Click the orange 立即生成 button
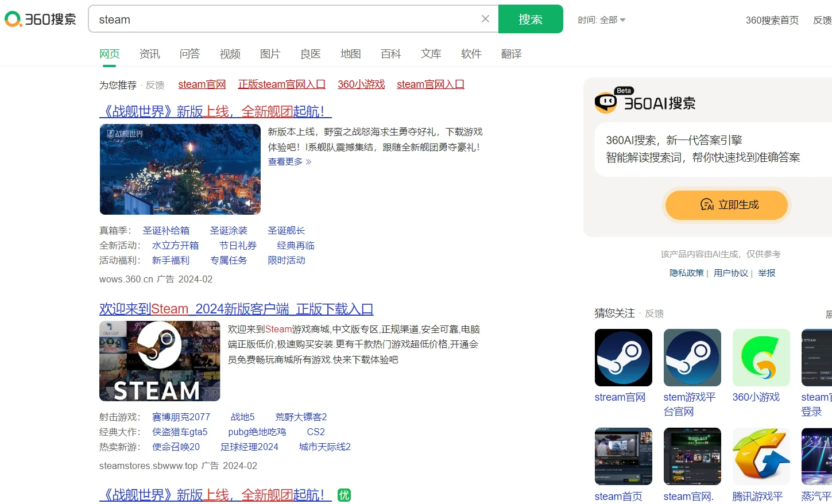The image size is (832, 504). pyautogui.click(x=726, y=205)
